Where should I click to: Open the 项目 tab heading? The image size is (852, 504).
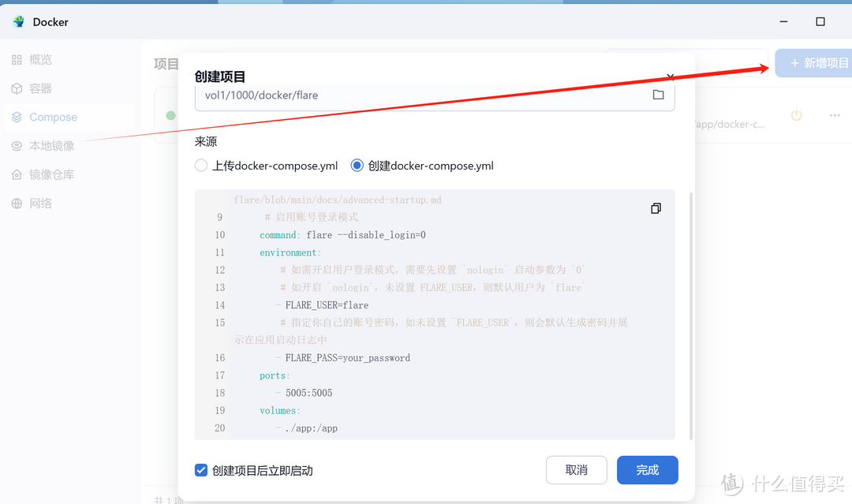tap(166, 63)
